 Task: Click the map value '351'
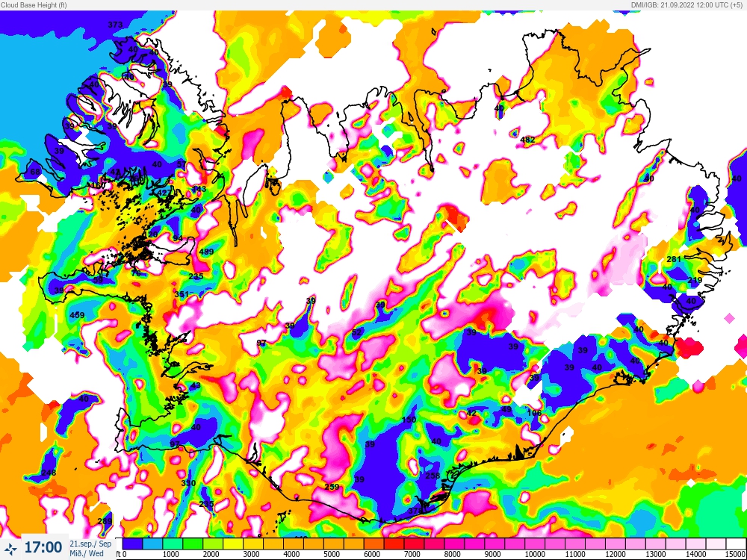coord(181,293)
